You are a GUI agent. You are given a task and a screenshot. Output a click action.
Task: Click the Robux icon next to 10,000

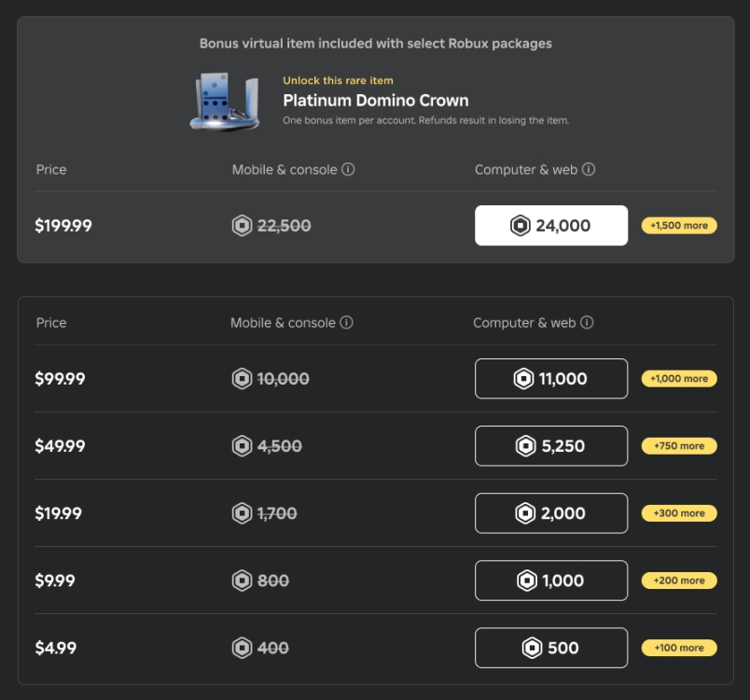[241, 378]
